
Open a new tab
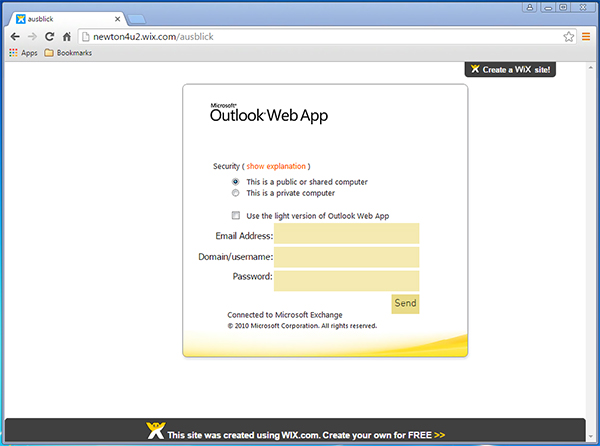point(136,19)
